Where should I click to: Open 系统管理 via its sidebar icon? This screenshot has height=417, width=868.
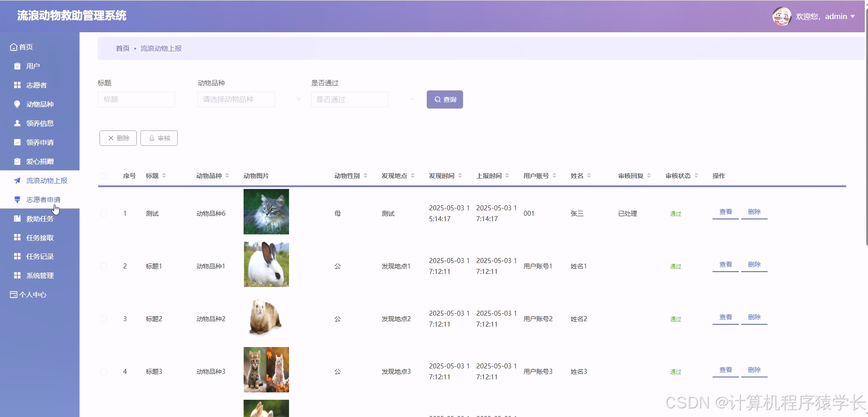tap(16, 275)
